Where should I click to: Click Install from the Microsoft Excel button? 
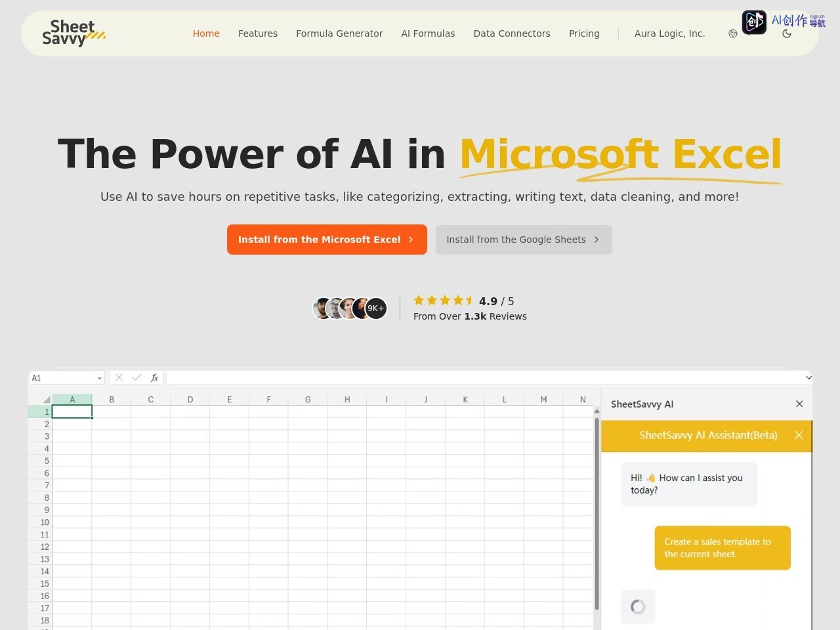point(327,240)
